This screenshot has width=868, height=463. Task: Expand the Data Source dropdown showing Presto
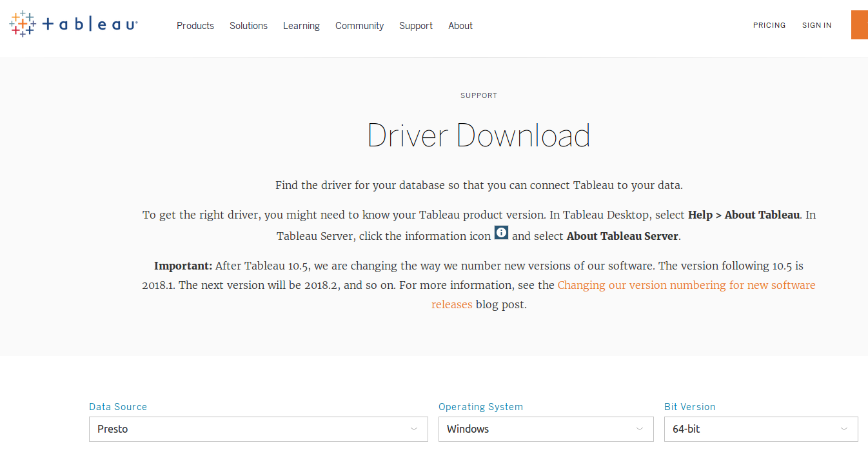(x=259, y=429)
